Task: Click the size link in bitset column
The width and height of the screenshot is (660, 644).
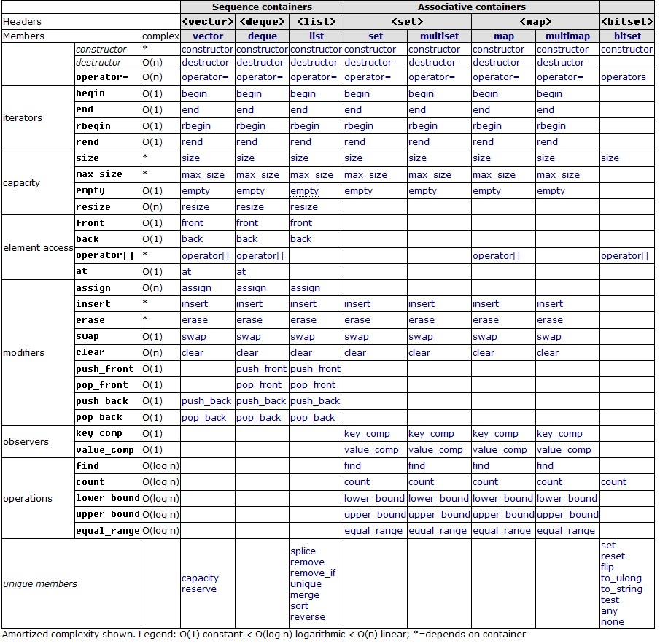Action: (x=610, y=158)
